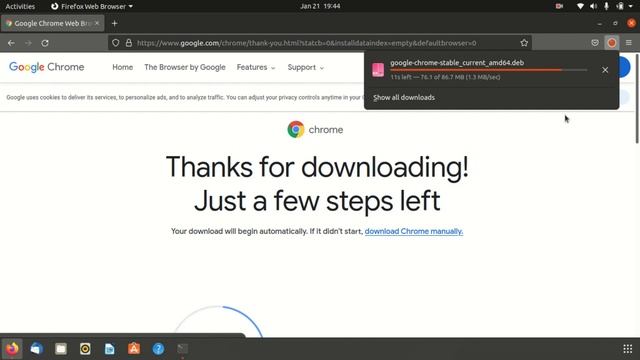640x360 pixels.
Task: Open Terminal from the dock
Action: pos(182,349)
